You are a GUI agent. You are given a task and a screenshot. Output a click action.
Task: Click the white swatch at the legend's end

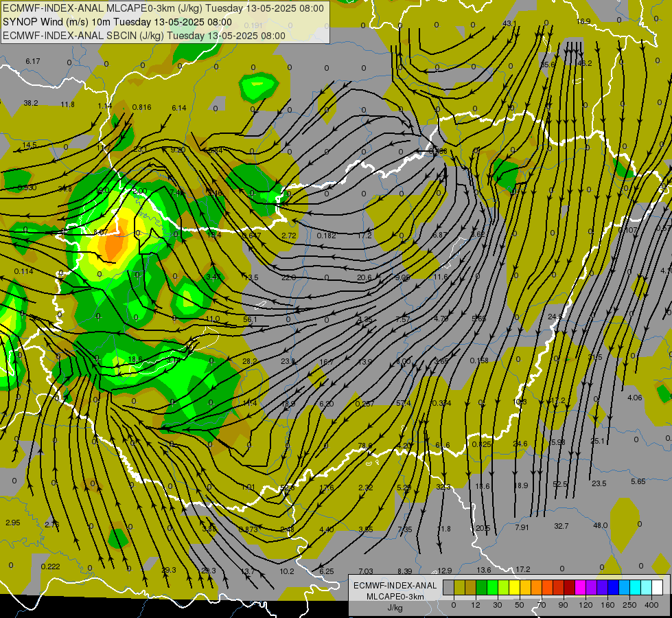coord(657,588)
